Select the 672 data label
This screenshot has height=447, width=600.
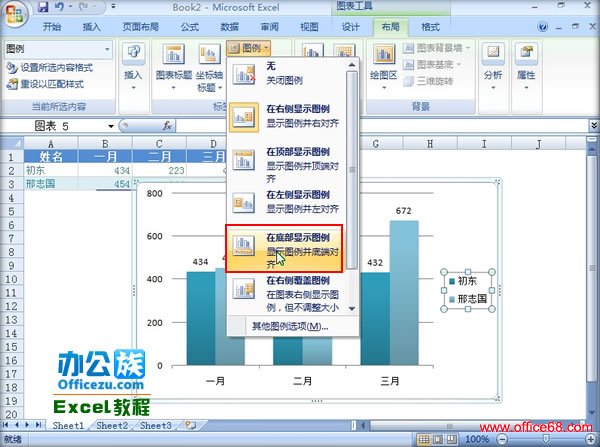[x=403, y=211]
